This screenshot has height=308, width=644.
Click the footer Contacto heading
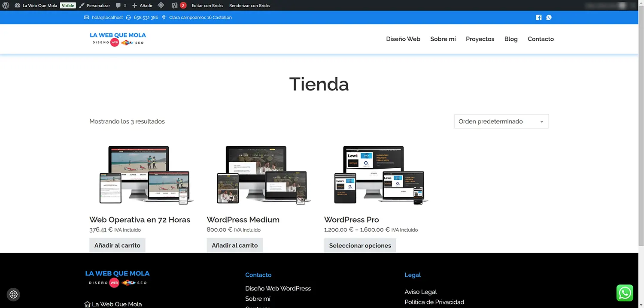pyautogui.click(x=258, y=275)
